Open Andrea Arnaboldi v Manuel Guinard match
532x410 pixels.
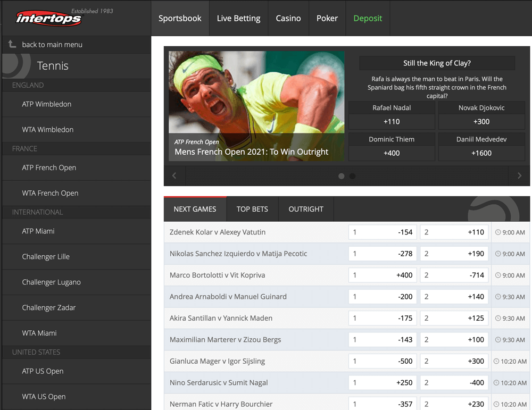[228, 297]
